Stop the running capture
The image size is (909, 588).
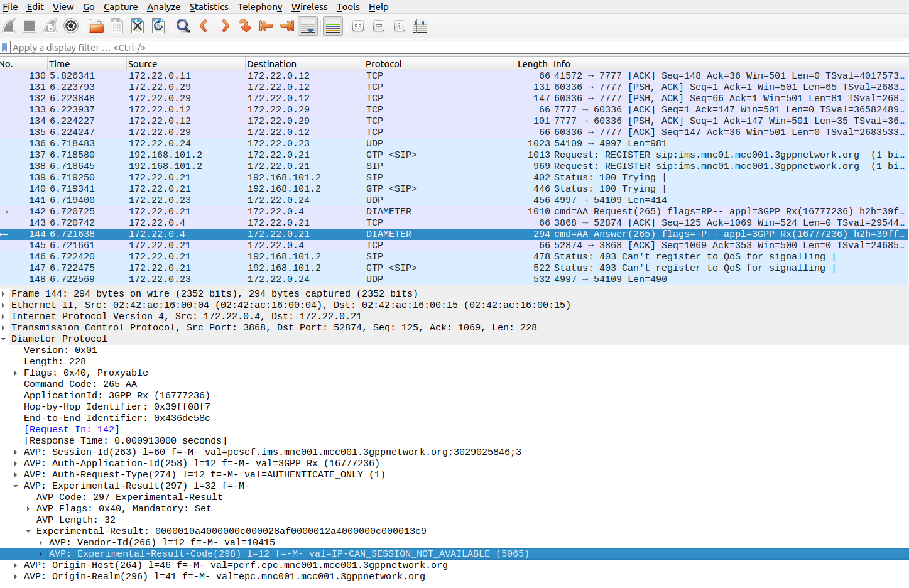(30, 26)
